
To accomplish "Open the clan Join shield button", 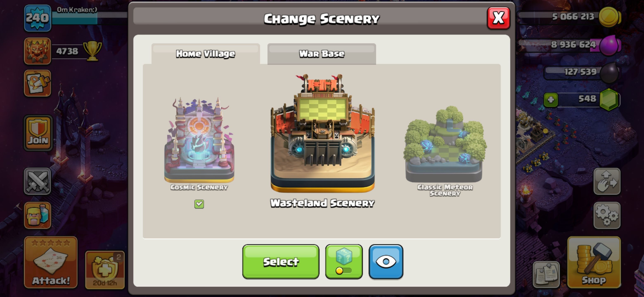I will point(38,133).
